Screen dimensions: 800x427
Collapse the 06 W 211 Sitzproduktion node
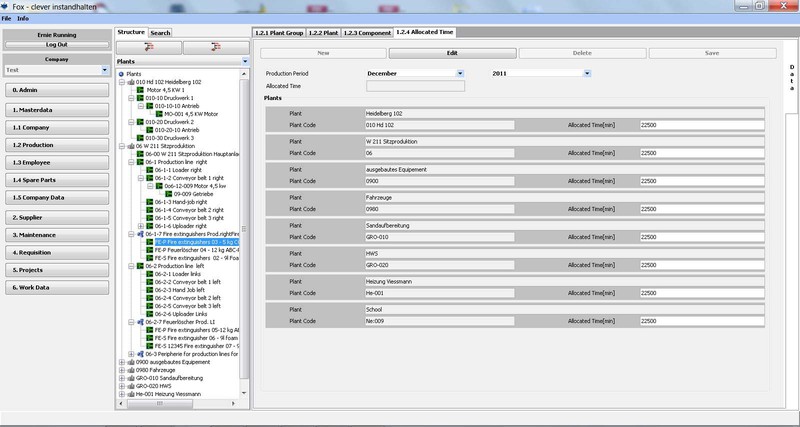(121, 145)
